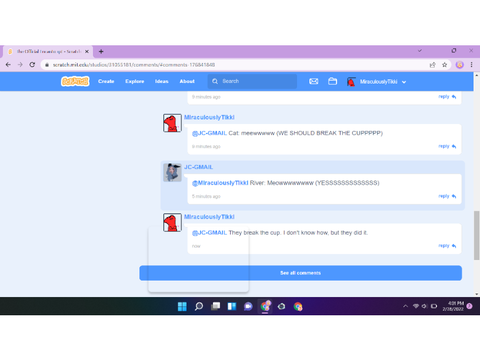The width and height of the screenshot is (480, 360).
Task: Click the @MiraculouslyTikki mention in River comment
Action: click(220, 183)
